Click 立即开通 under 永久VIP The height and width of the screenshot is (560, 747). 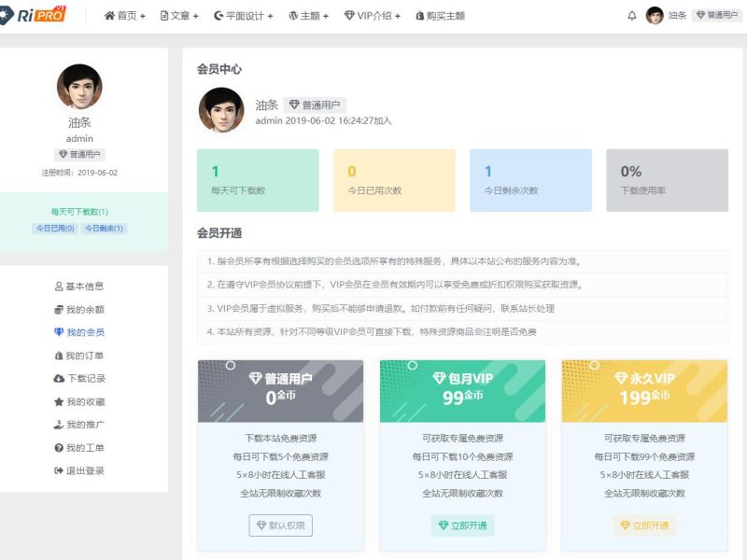pos(644,525)
